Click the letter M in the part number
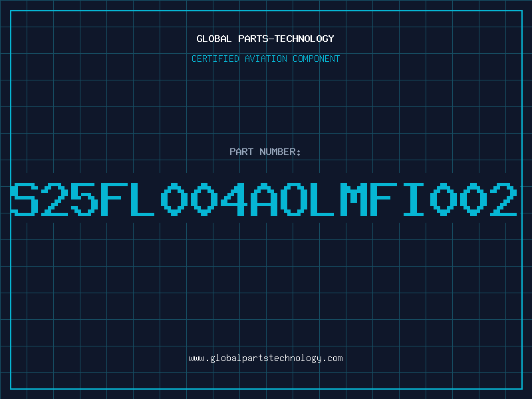 (354, 199)
